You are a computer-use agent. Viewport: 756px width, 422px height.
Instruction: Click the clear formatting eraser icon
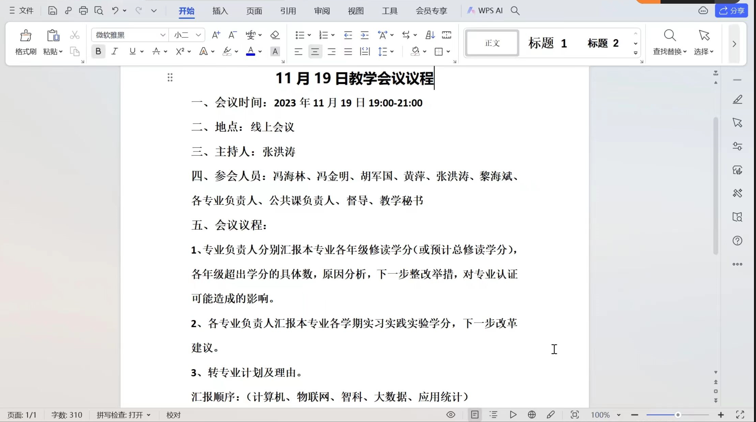point(275,35)
